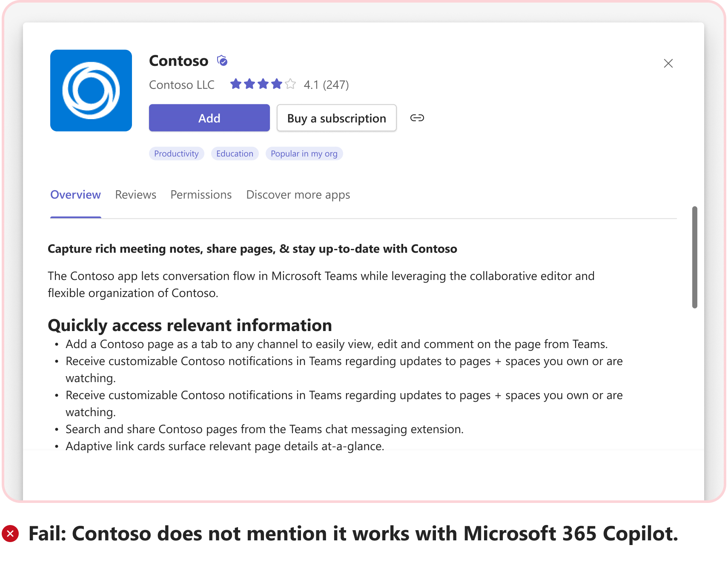The image size is (728, 571).
Task: Click the vertical scrollbar handle
Action: [694, 255]
